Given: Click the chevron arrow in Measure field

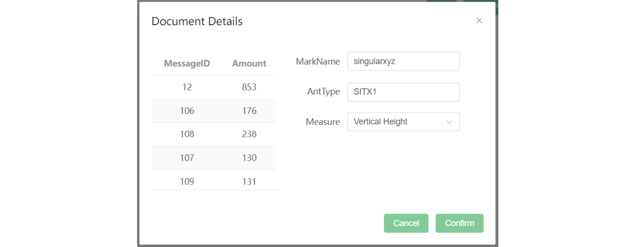Looking at the screenshot, I should pyautogui.click(x=449, y=122).
